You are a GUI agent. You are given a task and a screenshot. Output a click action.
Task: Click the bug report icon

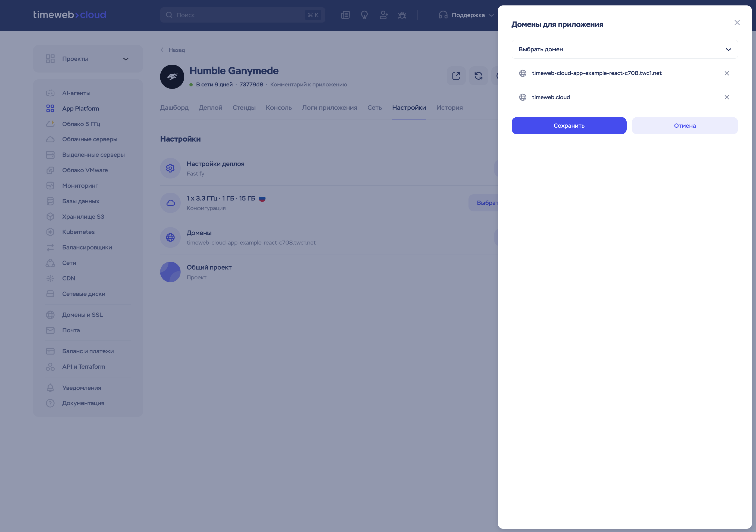[402, 15]
